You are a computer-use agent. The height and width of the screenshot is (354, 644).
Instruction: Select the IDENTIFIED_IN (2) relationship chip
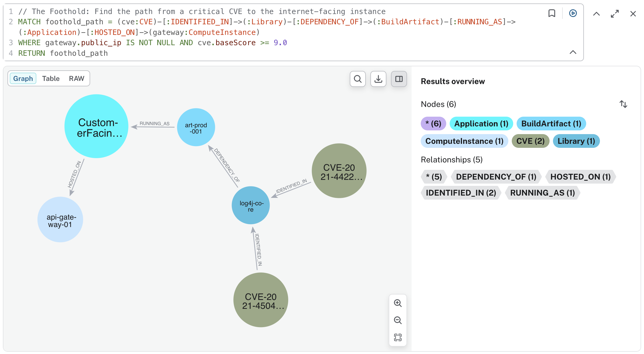point(461,193)
